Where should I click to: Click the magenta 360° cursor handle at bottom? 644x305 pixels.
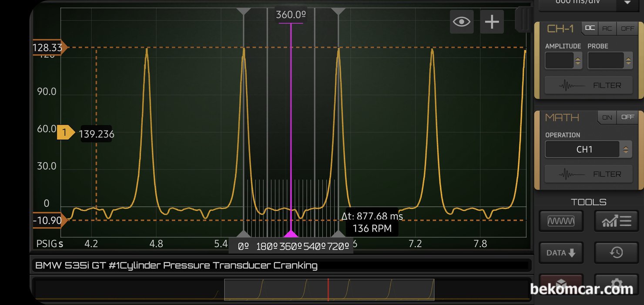(x=291, y=234)
